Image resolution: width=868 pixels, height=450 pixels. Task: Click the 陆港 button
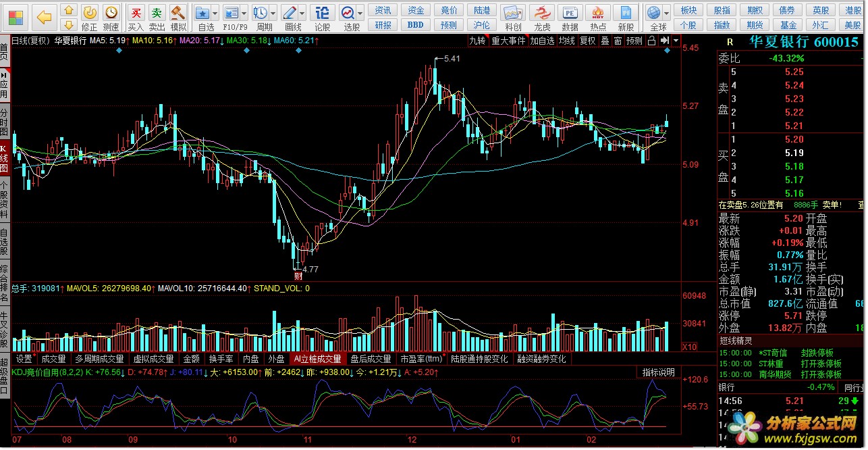coord(482,10)
